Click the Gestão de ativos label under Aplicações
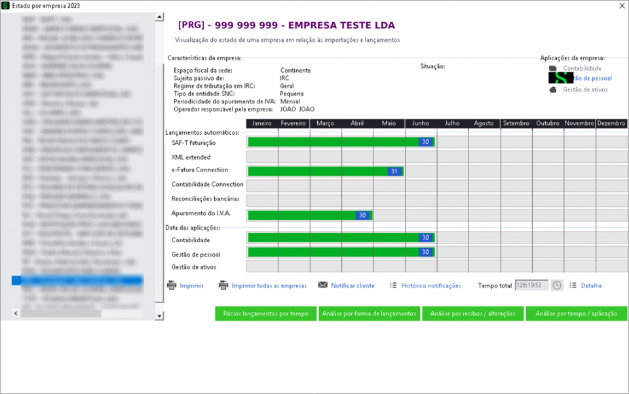Image resolution: width=629 pixels, height=394 pixels. pos(585,89)
